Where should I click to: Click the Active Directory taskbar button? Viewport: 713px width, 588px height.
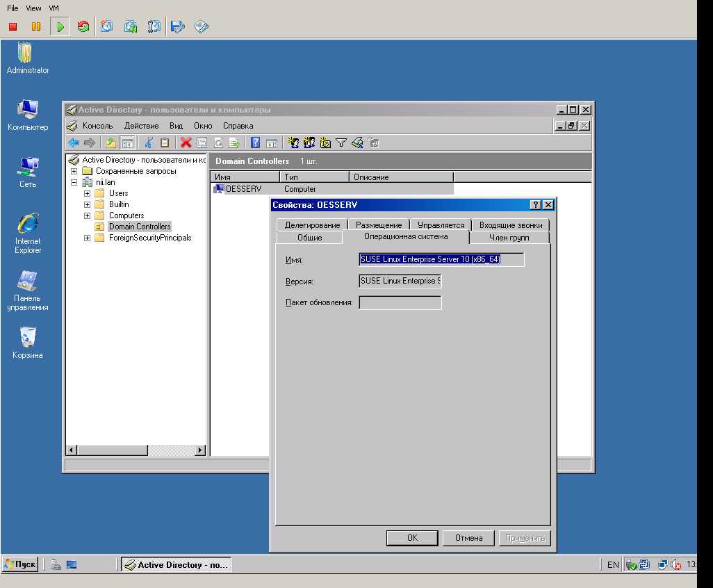point(177,564)
